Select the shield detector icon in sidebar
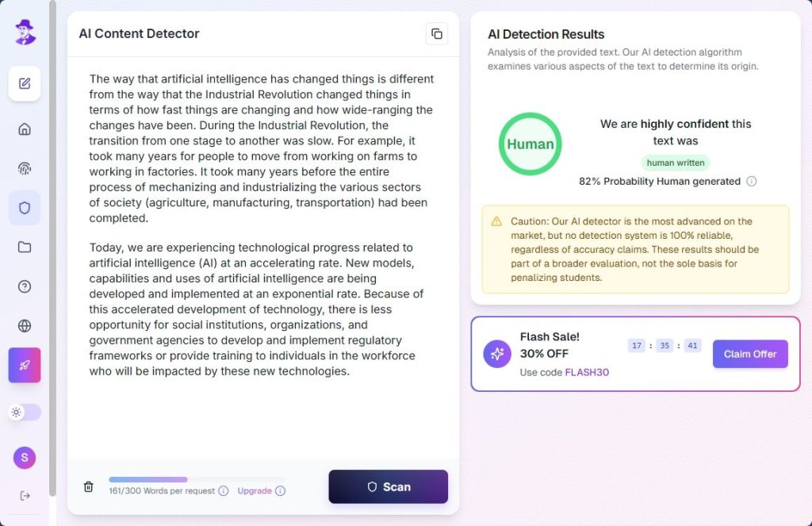The width and height of the screenshot is (812, 526). (x=25, y=208)
